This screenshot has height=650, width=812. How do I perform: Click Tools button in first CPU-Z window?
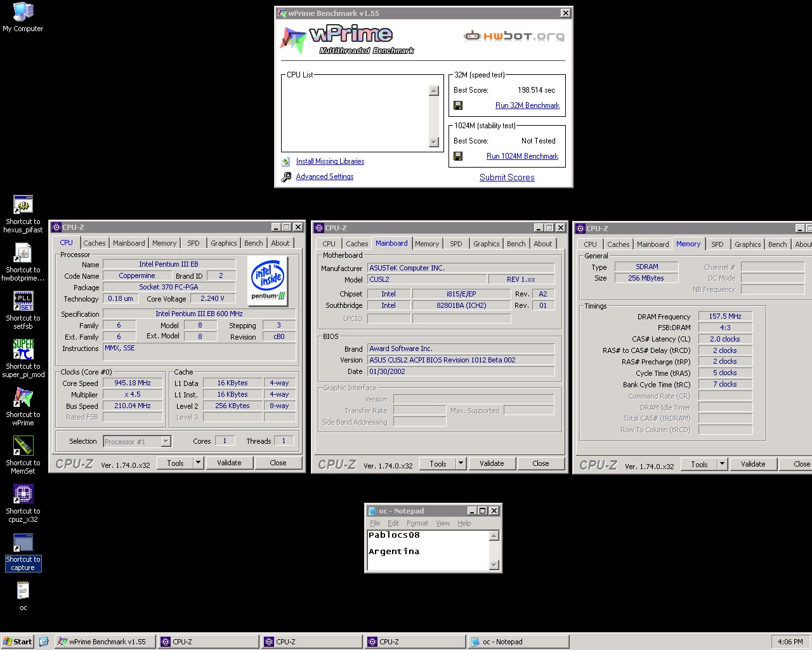pos(176,463)
